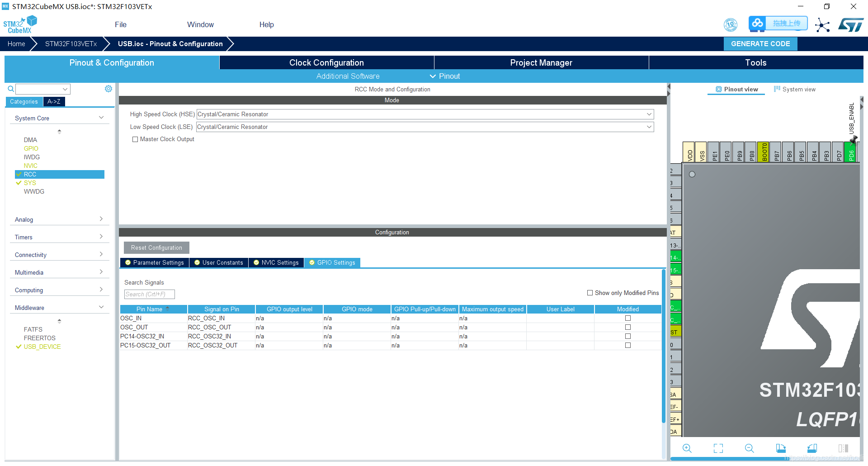Viewport: 868px width, 466px height.
Task: Switch to the Tools tab
Action: (x=756, y=62)
